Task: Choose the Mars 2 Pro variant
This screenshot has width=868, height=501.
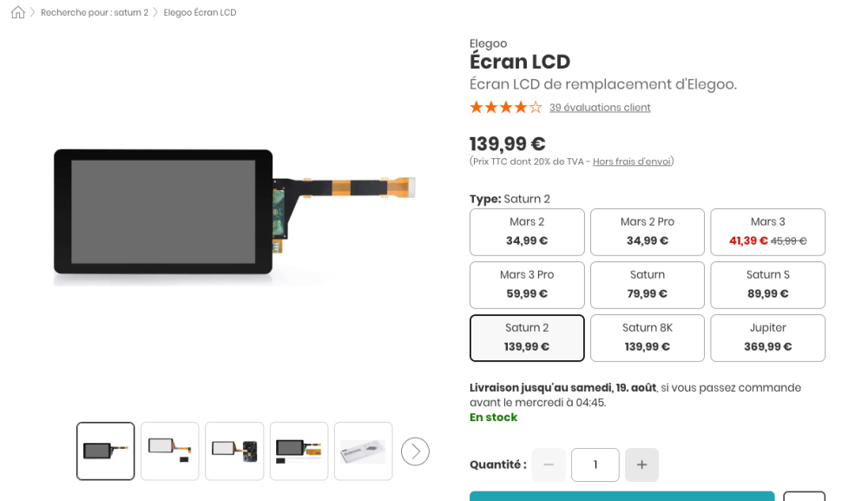Action: (648, 232)
